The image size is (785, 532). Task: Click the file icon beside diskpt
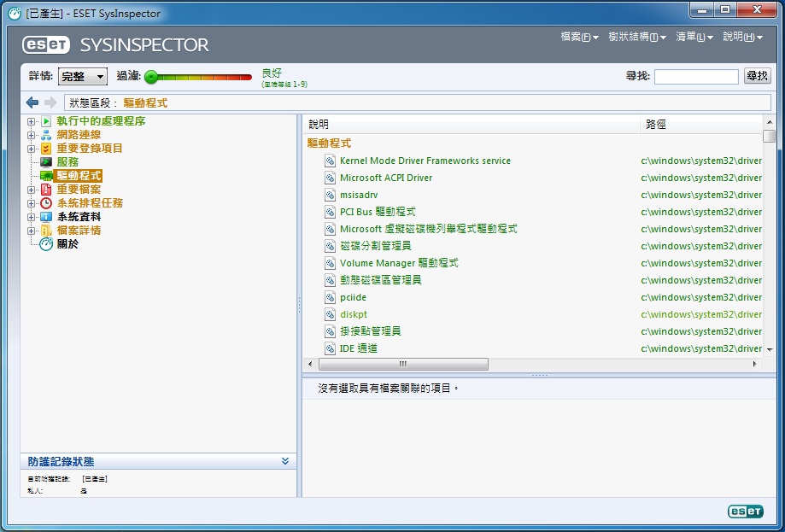(330, 314)
